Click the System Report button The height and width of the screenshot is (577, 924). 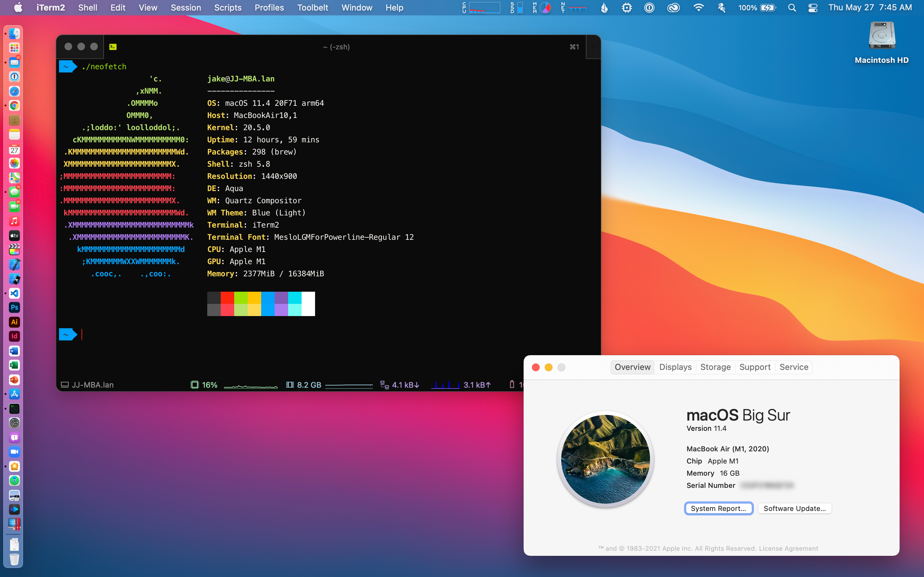(718, 508)
